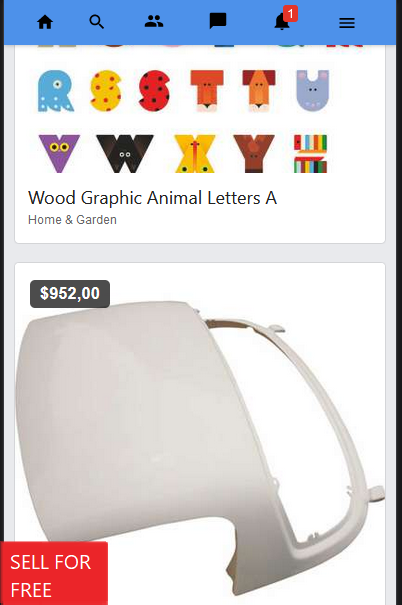
Task: Click the striped zebra-books letter Z
Action: click(x=310, y=153)
